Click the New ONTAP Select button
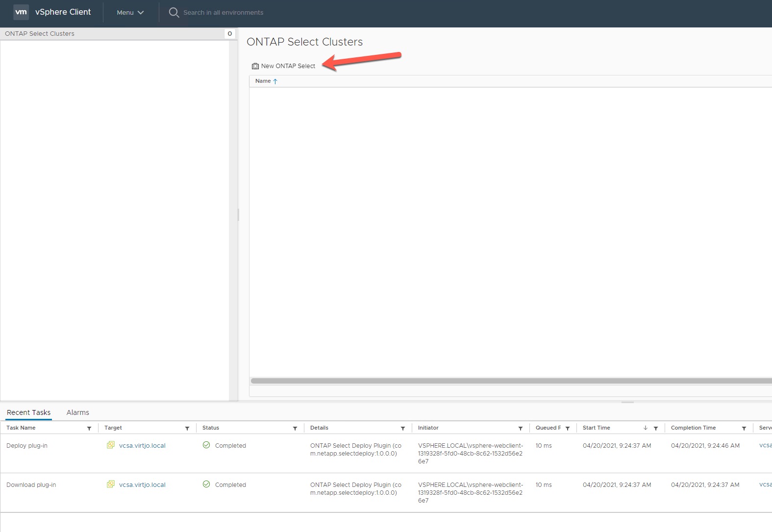This screenshot has height=532, width=772. pyautogui.click(x=283, y=66)
